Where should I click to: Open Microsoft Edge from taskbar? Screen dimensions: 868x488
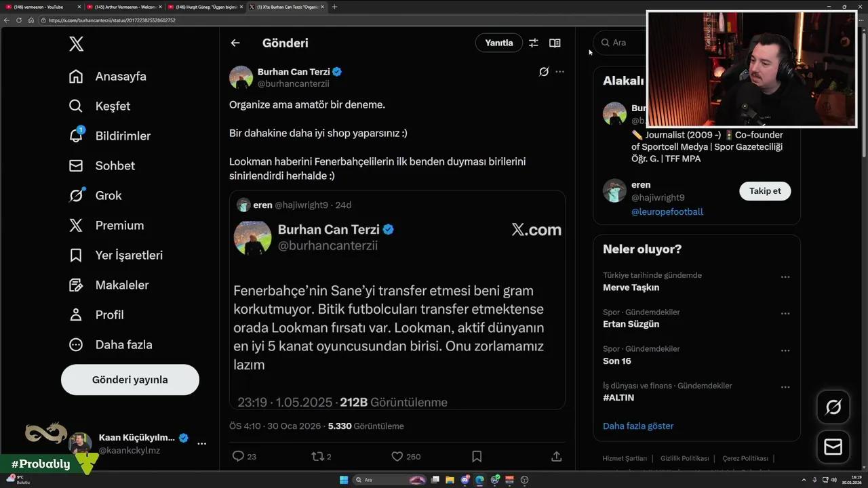click(480, 480)
